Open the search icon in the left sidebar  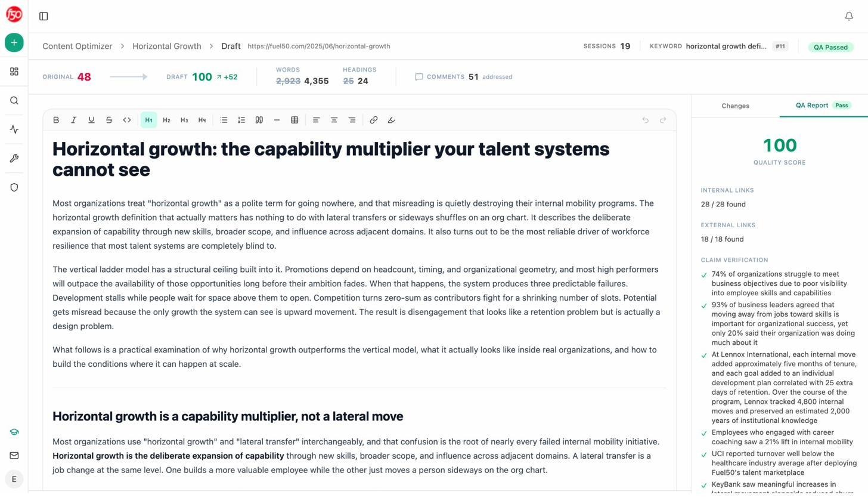(14, 100)
